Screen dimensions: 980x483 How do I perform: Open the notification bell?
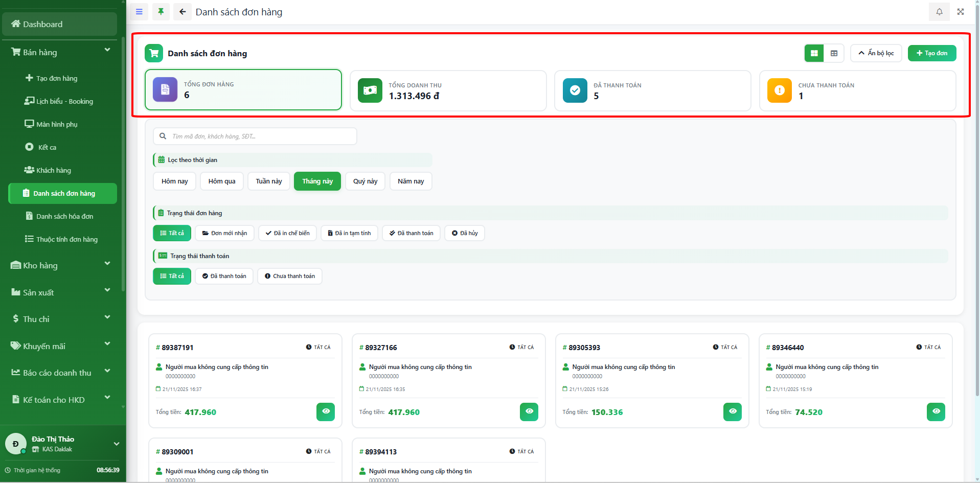click(x=939, y=12)
